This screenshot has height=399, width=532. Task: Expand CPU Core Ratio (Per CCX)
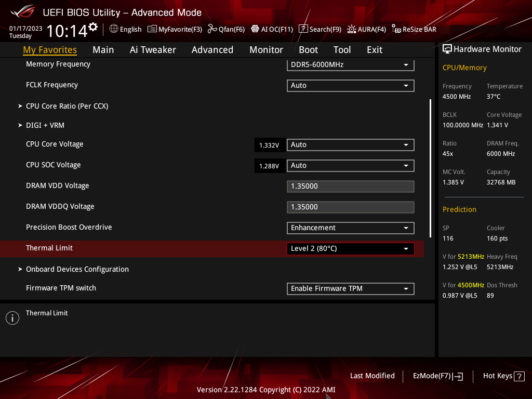67,106
